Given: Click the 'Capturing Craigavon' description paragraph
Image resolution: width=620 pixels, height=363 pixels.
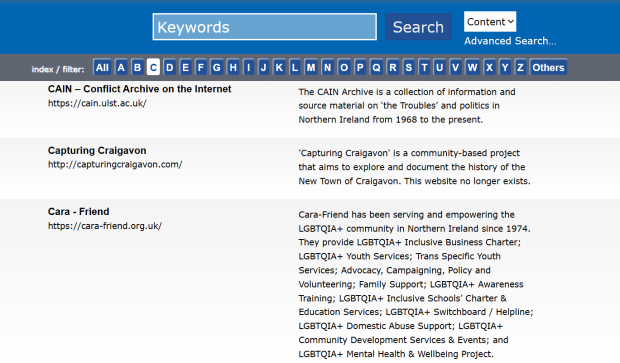Looking at the screenshot, I should coord(414,167).
